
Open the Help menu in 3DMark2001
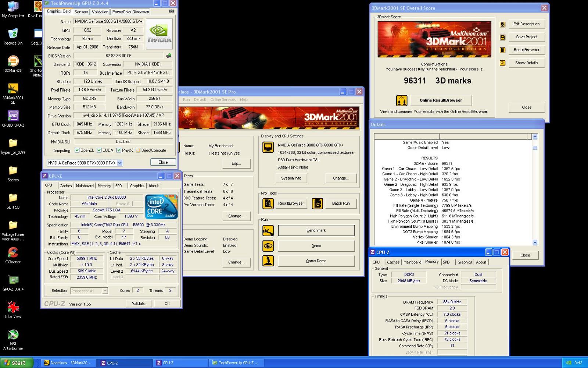pos(244,100)
